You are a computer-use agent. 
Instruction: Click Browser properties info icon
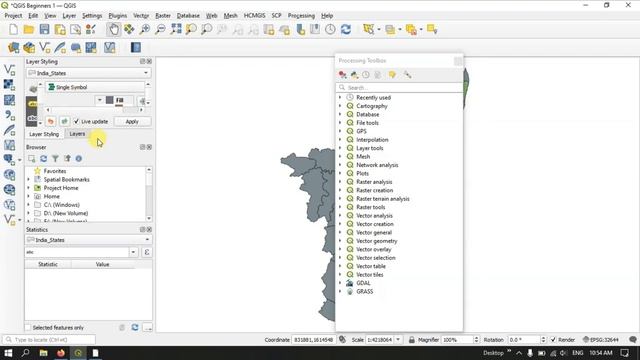(x=78, y=158)
